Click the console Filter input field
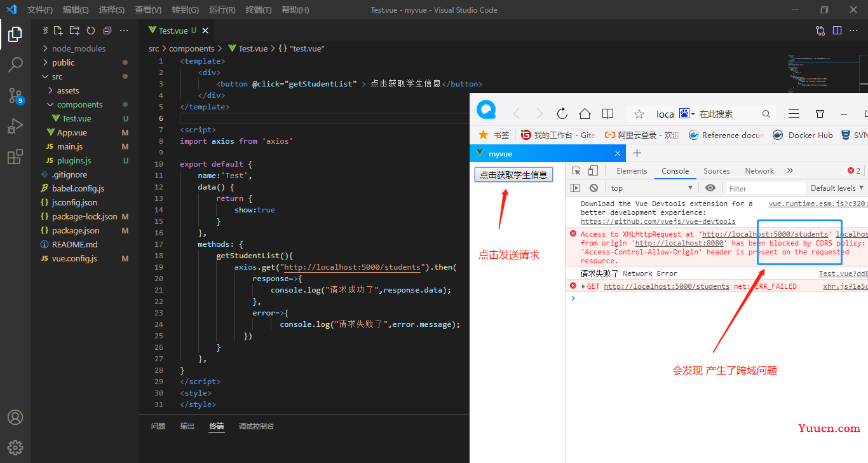 (765, 188)
